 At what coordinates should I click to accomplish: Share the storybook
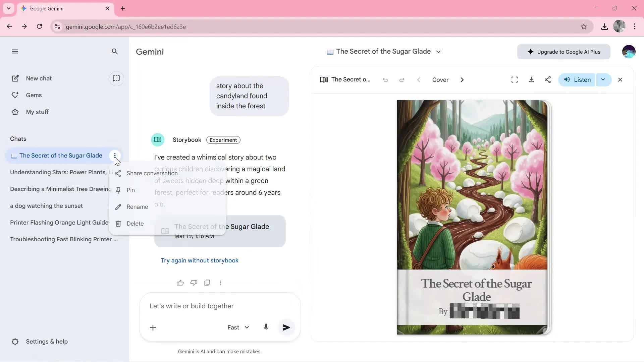pos(548,80)
